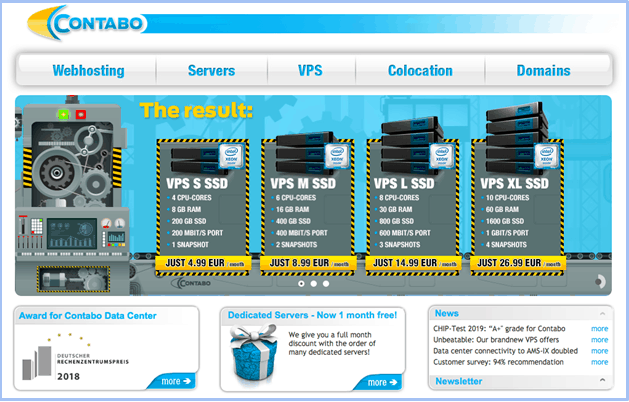Open the Colocation menu

(420, 71)
